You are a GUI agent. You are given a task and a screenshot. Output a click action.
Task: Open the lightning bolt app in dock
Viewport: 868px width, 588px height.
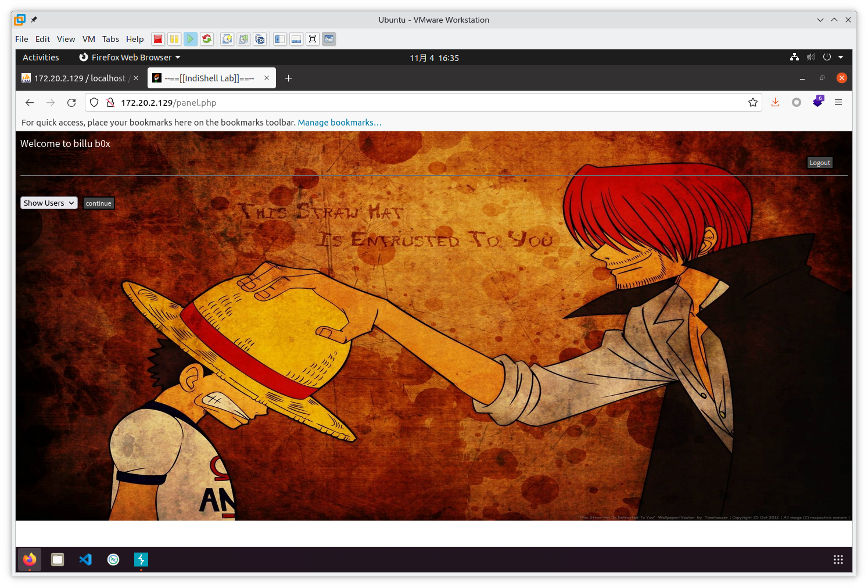[x=141, y=560]
